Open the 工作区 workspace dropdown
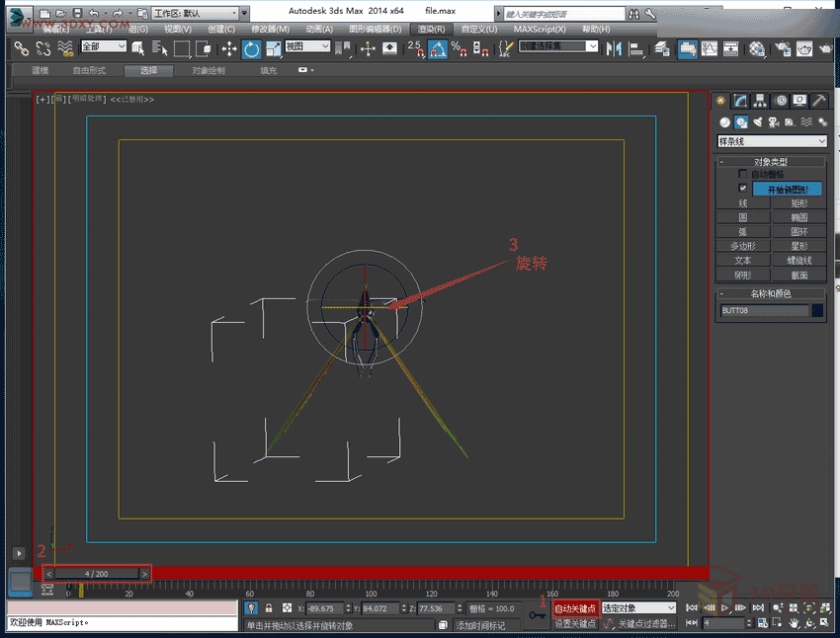The image size is (840, 638). click(196, 13)
